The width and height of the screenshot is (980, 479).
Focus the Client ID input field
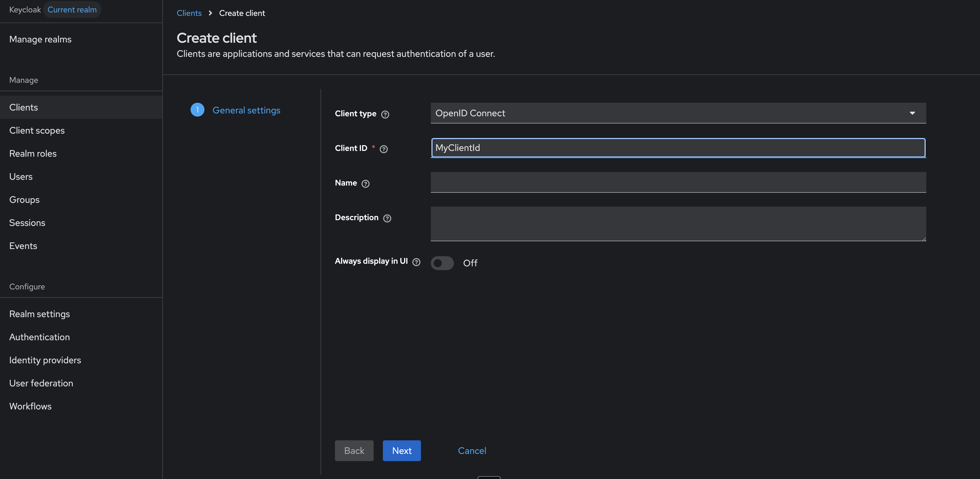[x=678, y=147]
